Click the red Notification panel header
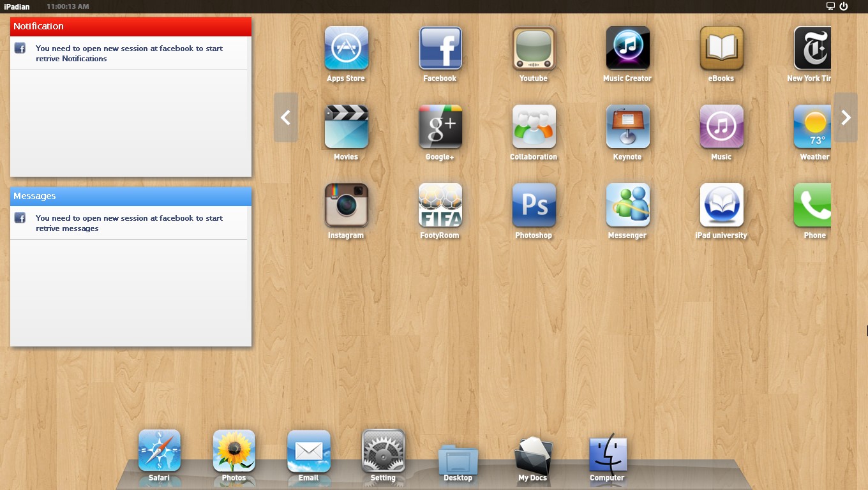Screen dimensions: 868x490 pos(131,27)
